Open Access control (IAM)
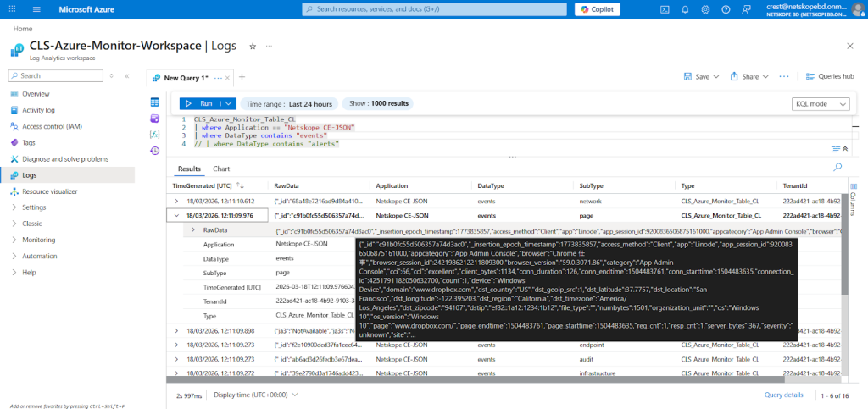Image resolution: width=868 pixels, height=409 pixels. 52,126
